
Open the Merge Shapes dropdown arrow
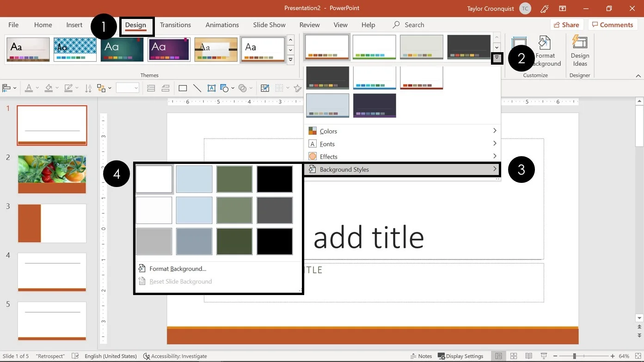click(251, 88)
